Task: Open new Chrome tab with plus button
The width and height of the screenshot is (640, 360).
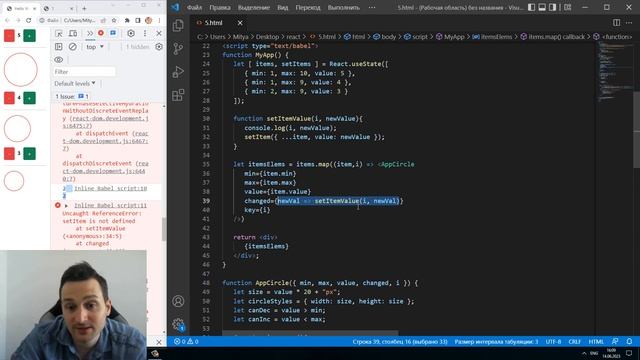Action: [84, 8]
